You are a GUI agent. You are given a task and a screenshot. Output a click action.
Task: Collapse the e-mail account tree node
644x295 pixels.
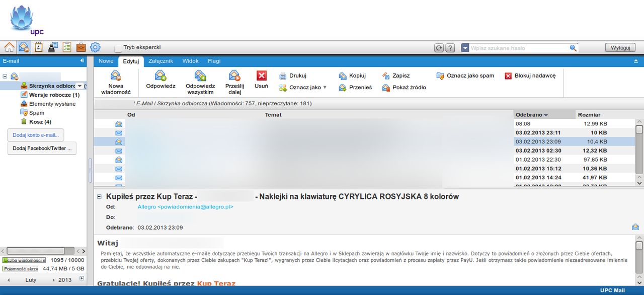5,77
